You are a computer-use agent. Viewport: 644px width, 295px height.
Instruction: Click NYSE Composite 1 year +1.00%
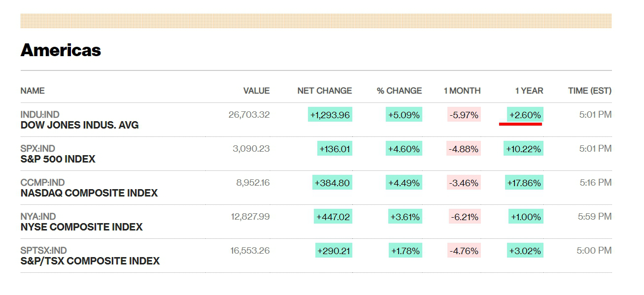[526, 217]
